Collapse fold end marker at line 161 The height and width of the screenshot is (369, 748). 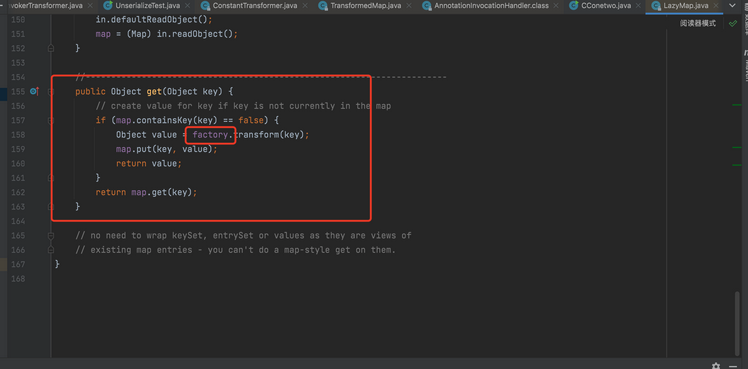(x=51, y=177)
